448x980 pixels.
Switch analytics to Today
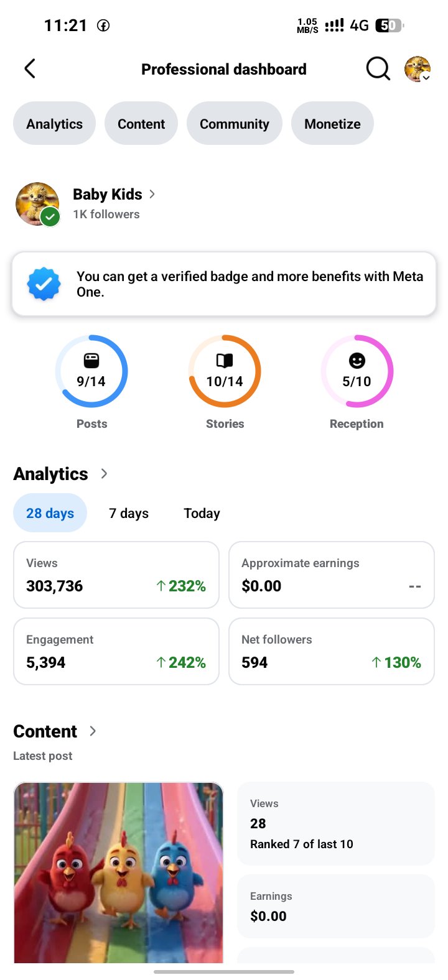click(x=202, y=513)
